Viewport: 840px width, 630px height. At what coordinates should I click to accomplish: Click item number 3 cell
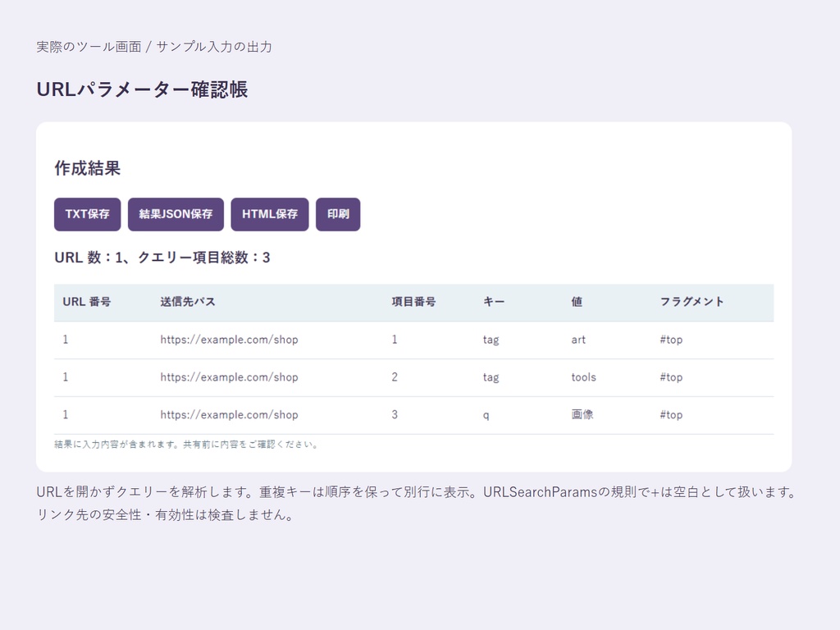(395, 414)
